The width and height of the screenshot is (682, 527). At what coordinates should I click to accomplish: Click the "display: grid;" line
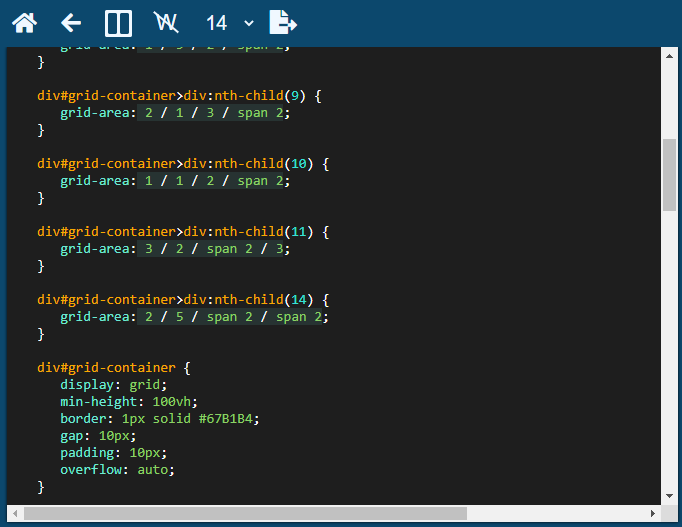click(x=114, y=385)
